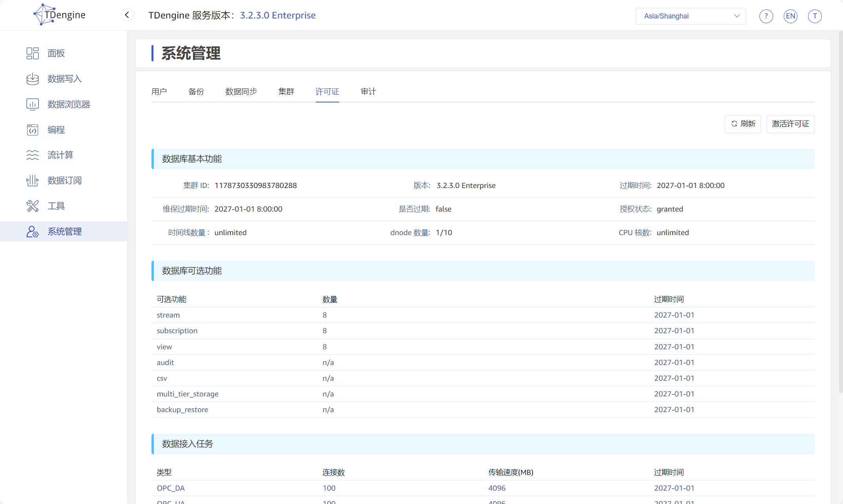Open the 审计 audit tab

point(368,91)
